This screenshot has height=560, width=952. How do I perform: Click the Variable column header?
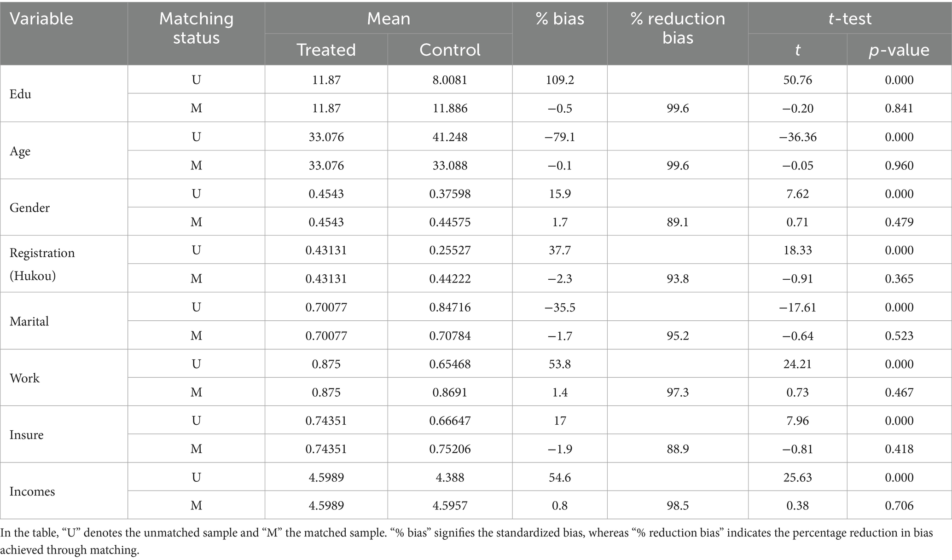[41, 19]
